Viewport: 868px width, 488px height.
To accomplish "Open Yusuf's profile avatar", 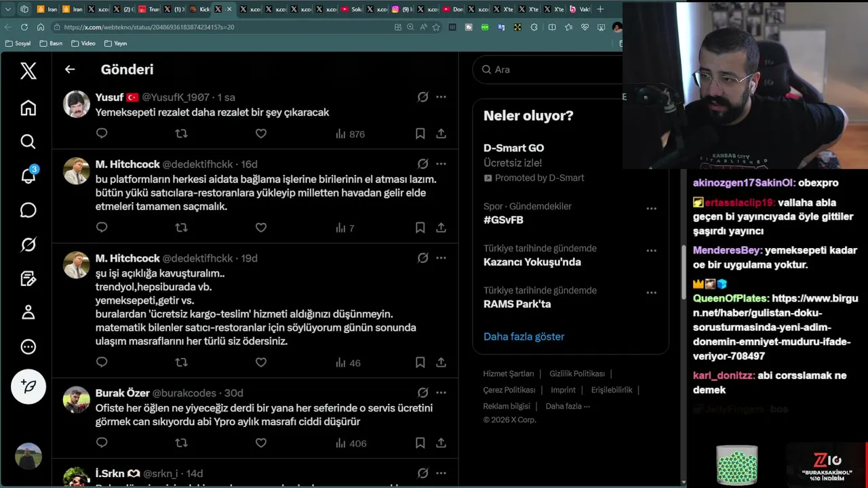I will click(77, 104).
